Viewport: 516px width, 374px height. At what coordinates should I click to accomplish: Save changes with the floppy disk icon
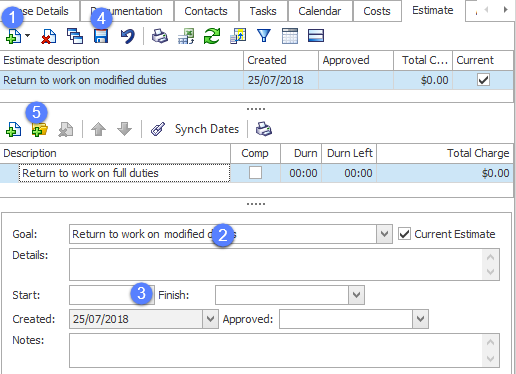(x=101, y=36)
